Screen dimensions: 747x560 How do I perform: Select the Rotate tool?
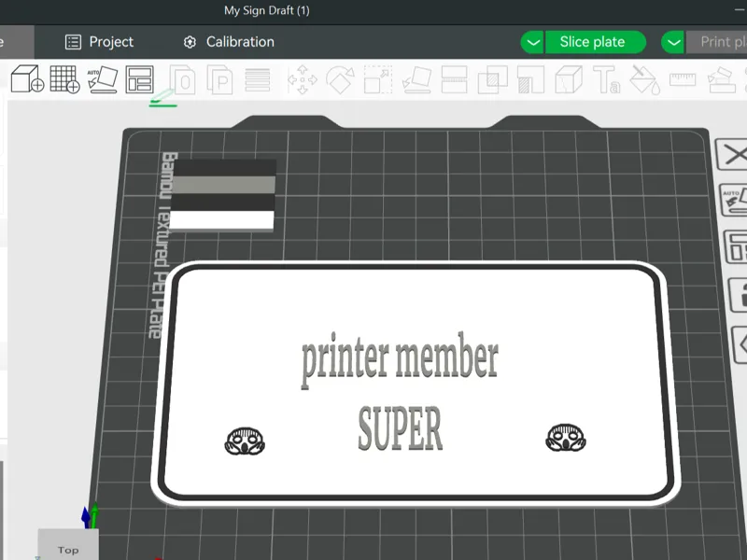(340, 79)
